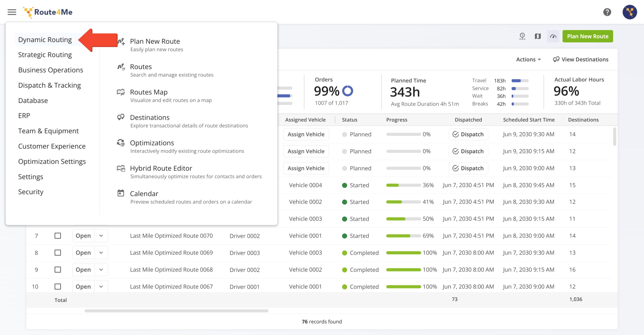644x335 pixels.
Task: Click the map view icon in toolbar
Action: 538,36
